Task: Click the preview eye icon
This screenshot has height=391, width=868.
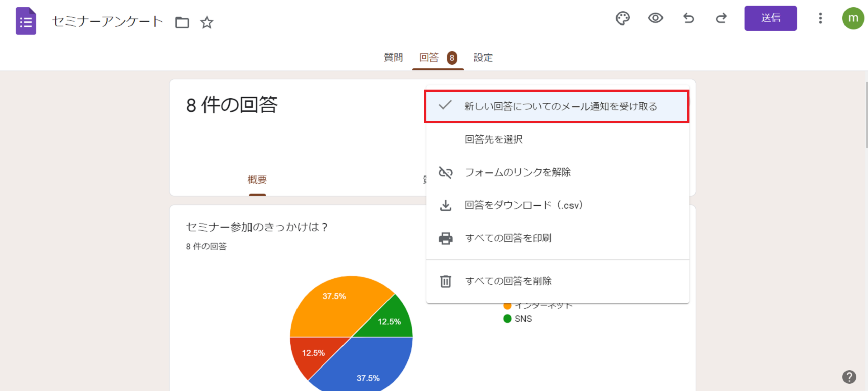Action: coord(656,18)
